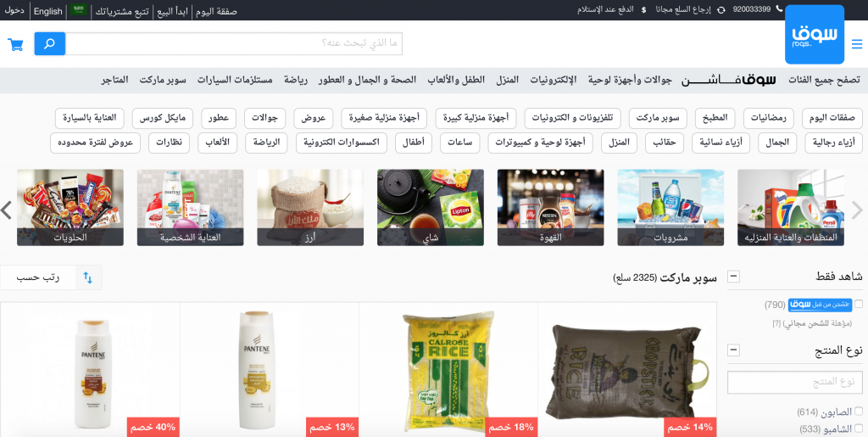Click the phone icon beside 920033399

(780, 8)
